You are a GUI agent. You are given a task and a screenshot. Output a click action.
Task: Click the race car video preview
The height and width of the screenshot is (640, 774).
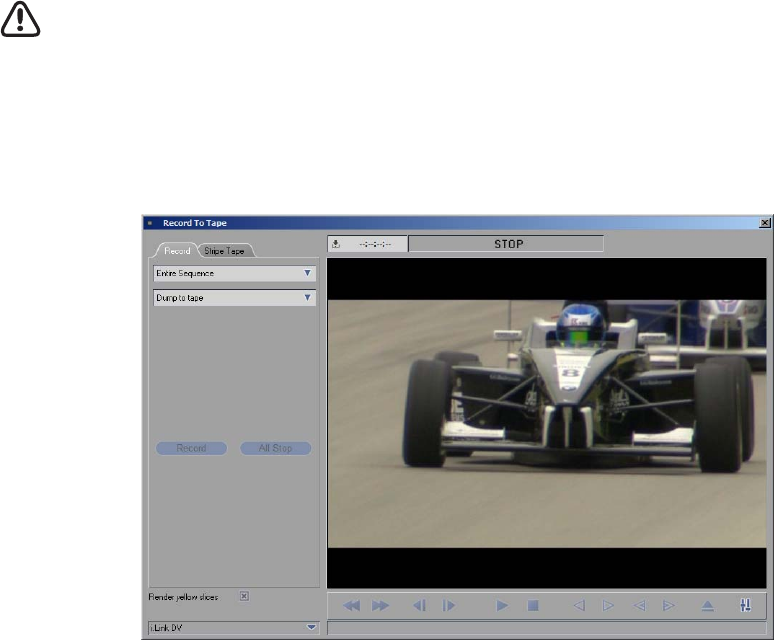546,423
